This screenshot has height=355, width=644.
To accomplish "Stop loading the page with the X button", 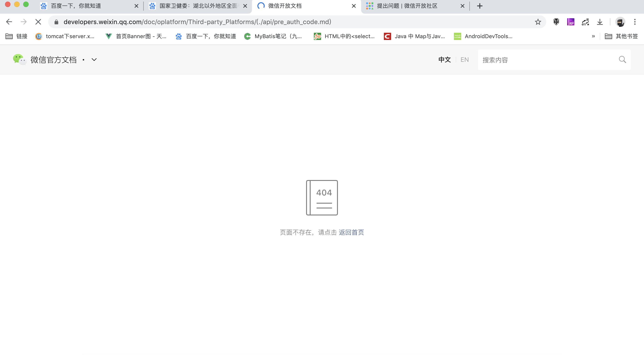I will [38, 22].
